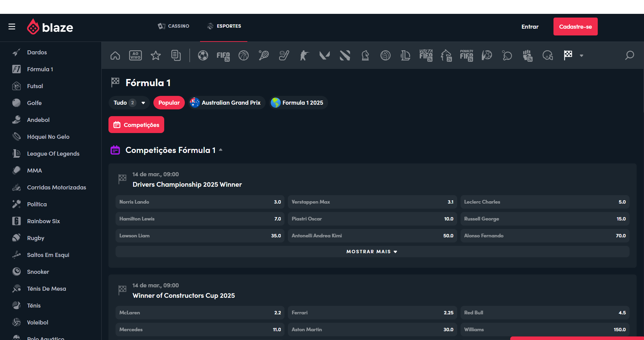Select Volta FIFA 24 icon

pyautogui.click(x=426, y=55)
